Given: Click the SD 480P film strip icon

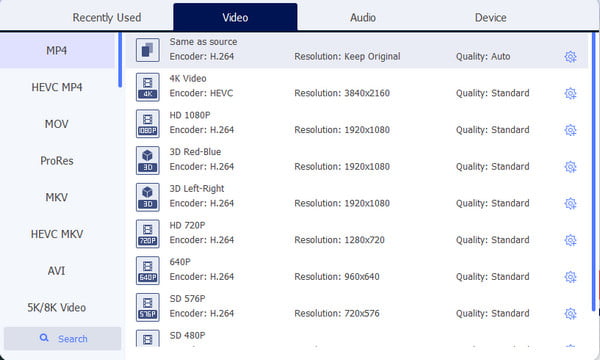Looking at the screenshot, I should click(148, 339).
